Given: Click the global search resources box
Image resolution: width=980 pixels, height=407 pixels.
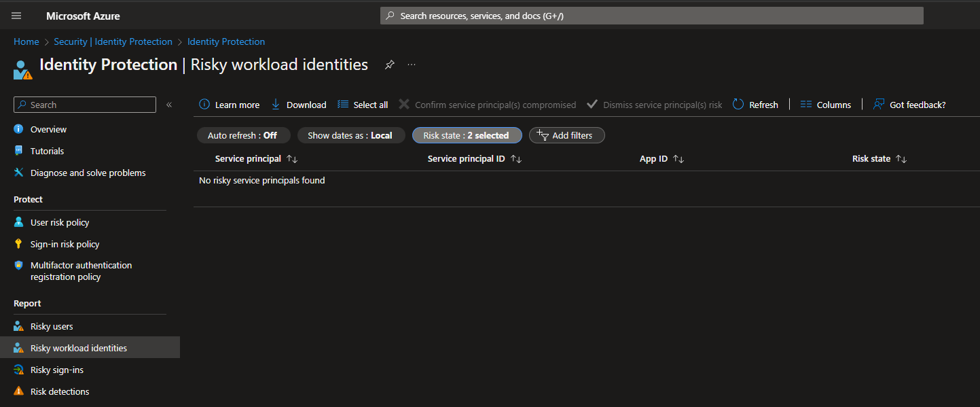Looking at the screenshot, I should pos(651,16).
